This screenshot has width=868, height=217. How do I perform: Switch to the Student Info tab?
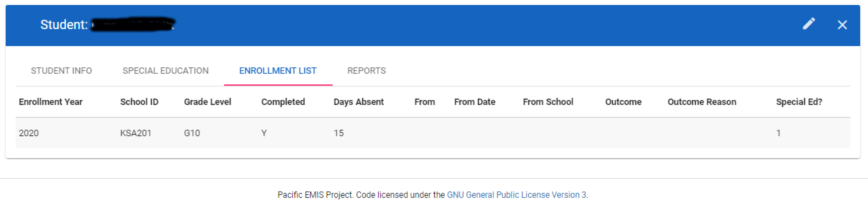(61, 71)
